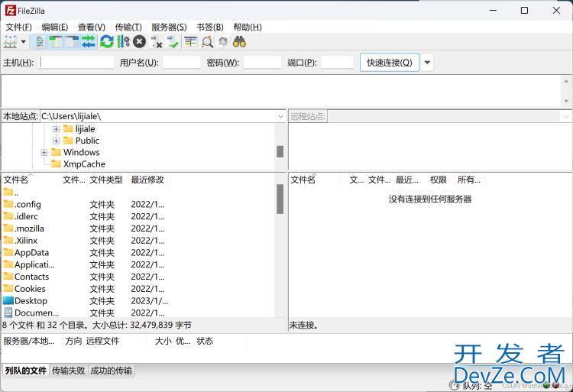
Task: Toggle the message log display
Action: pyautogui.click(x=40, y=42)
